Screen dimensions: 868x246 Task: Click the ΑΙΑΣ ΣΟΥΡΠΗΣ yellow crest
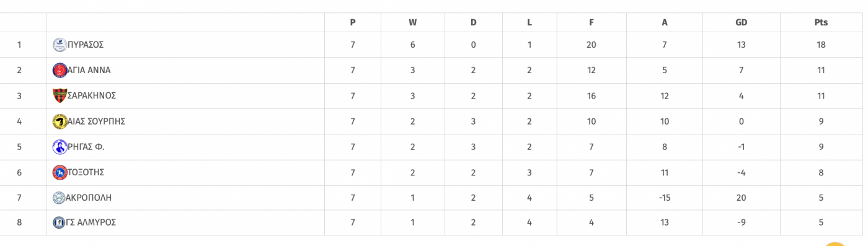click(x=60, y=121)
